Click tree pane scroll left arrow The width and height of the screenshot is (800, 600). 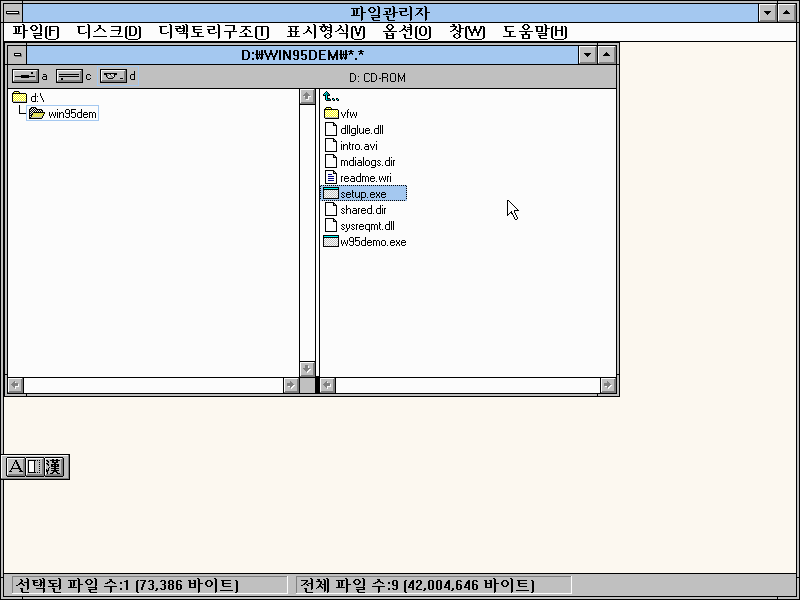coord(15,385)
